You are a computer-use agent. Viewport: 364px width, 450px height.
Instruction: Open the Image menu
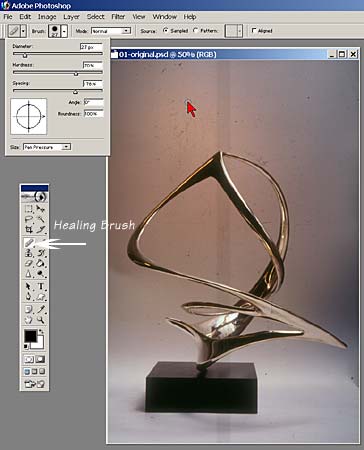[47, 17]
